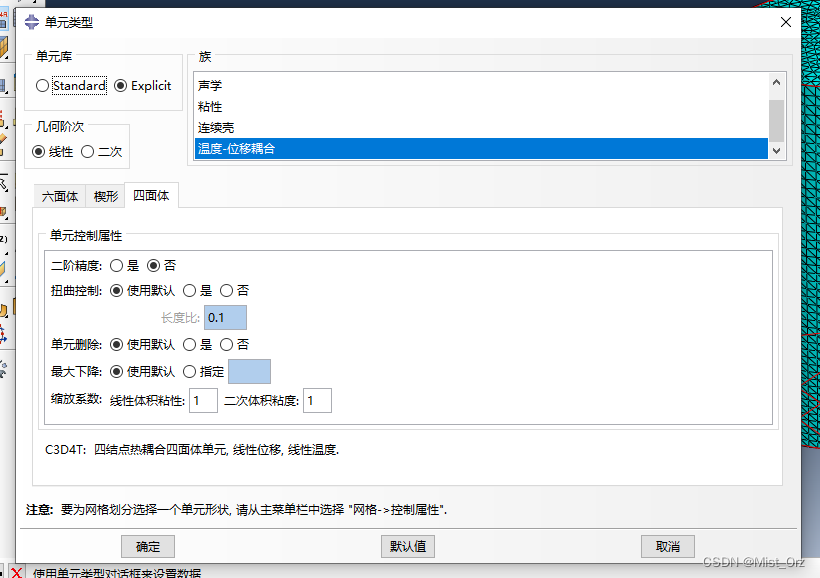Click the 取消 button

click(x=667, y=546)
